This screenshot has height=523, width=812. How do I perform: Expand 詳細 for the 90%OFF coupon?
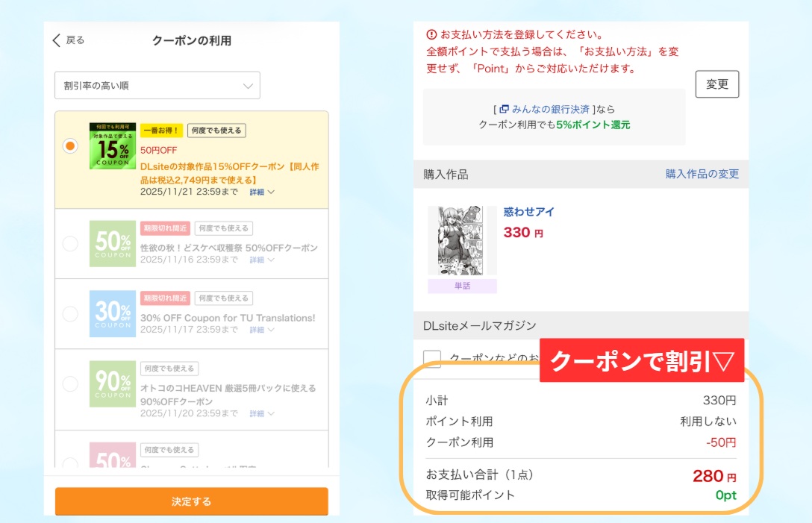[x=262, y=413]
